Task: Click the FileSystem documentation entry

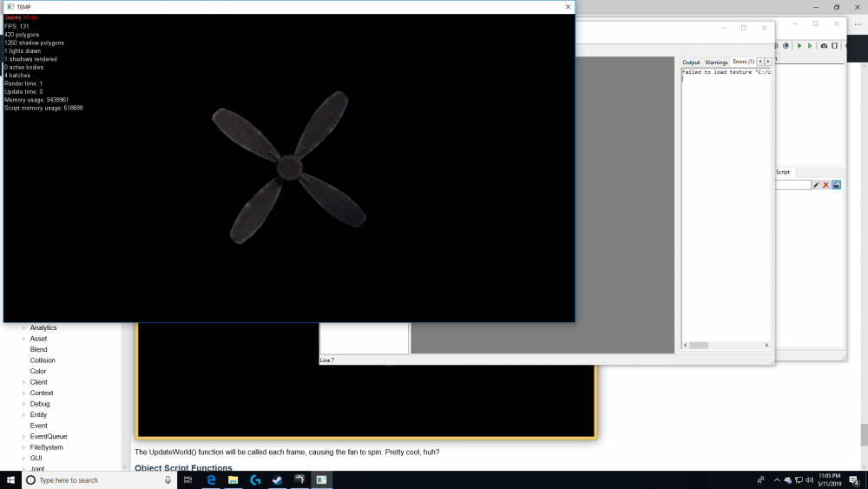Action: (47, 447)
